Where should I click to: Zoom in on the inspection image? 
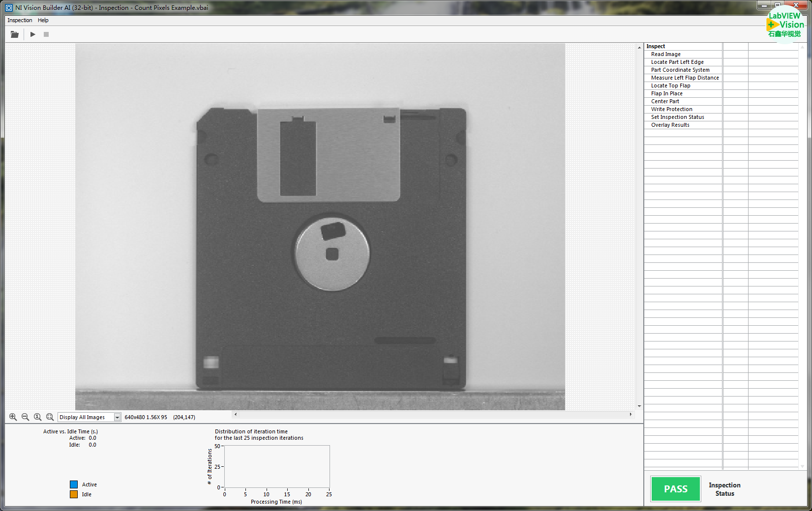[x=13, y=417]
